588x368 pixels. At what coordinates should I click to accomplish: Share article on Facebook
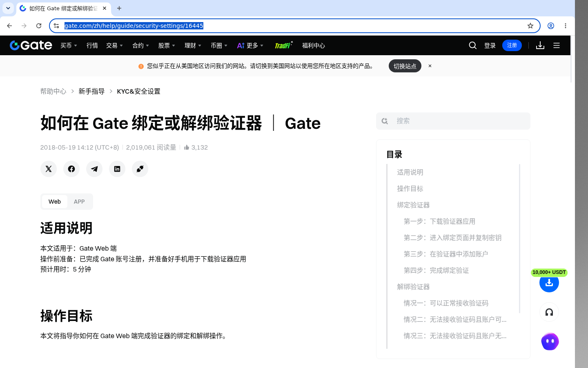[x=71, y=169]
